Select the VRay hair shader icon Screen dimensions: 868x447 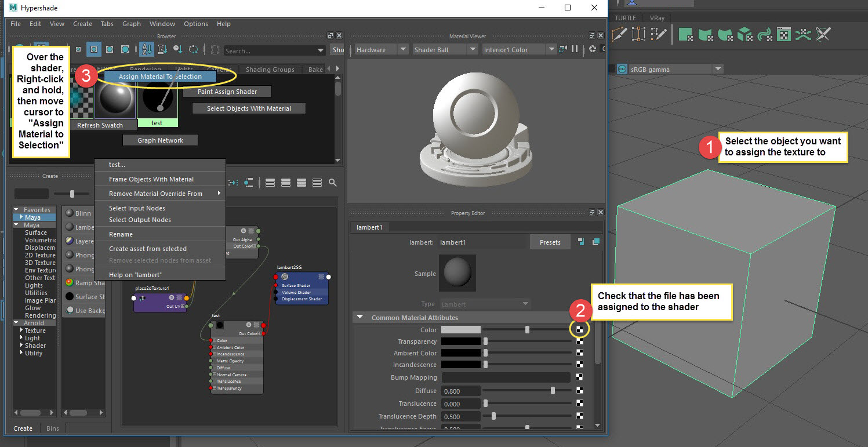(x=765, y=35)
